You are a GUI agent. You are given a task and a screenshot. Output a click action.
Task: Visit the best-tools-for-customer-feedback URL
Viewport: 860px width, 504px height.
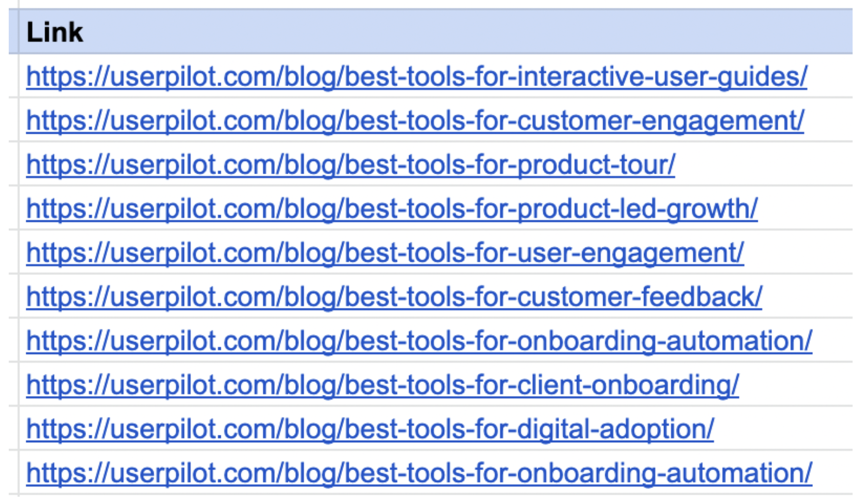tap(394, 297)
